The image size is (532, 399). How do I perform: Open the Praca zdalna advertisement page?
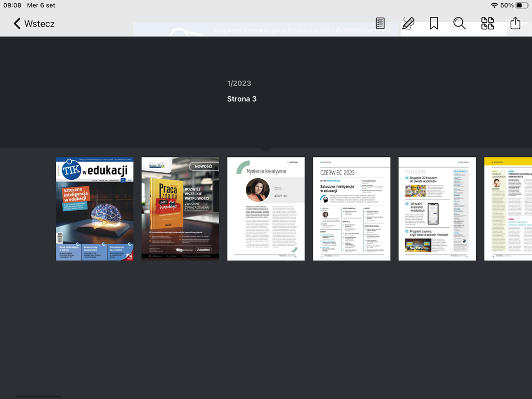180,209
